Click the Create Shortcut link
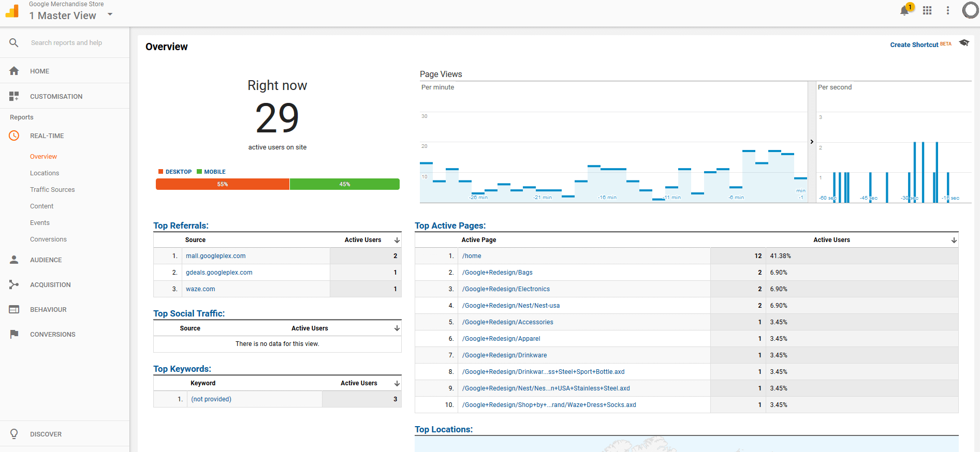This screenshot has height=452, width=980. click(914, 44)
